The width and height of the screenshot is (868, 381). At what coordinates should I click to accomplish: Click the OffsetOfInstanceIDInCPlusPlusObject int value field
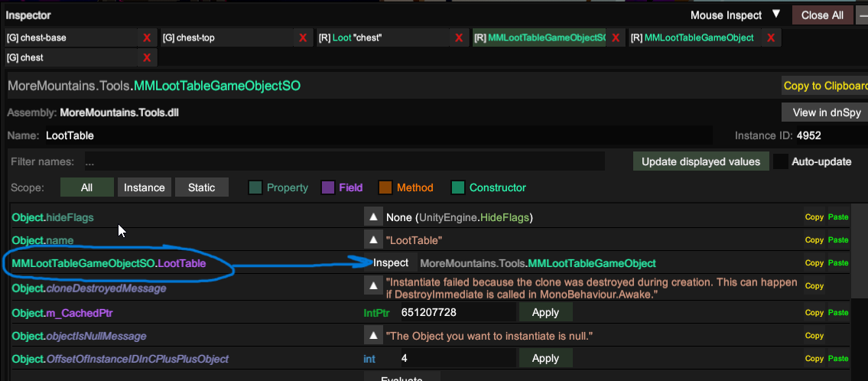coord(458,358)
